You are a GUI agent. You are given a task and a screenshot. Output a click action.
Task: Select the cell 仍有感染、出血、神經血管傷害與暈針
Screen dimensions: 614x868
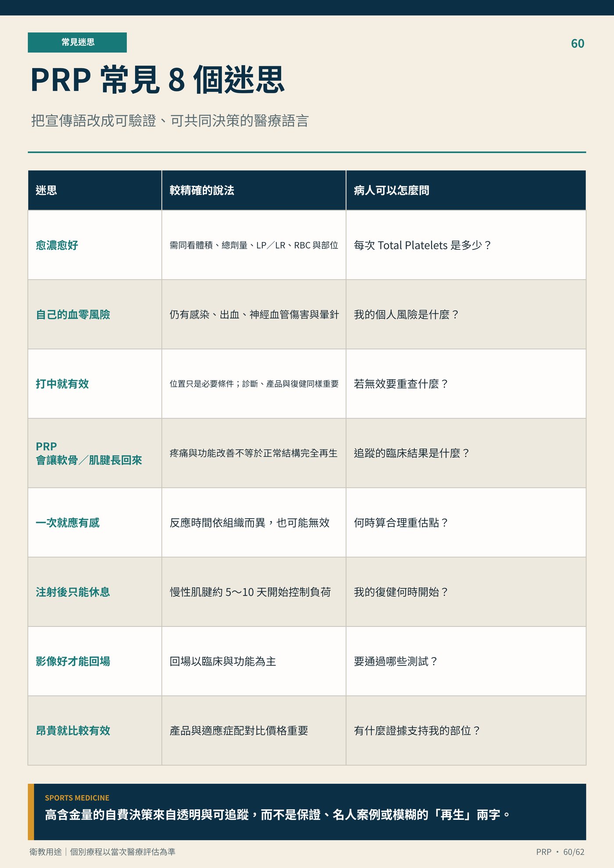pos(254,314)
